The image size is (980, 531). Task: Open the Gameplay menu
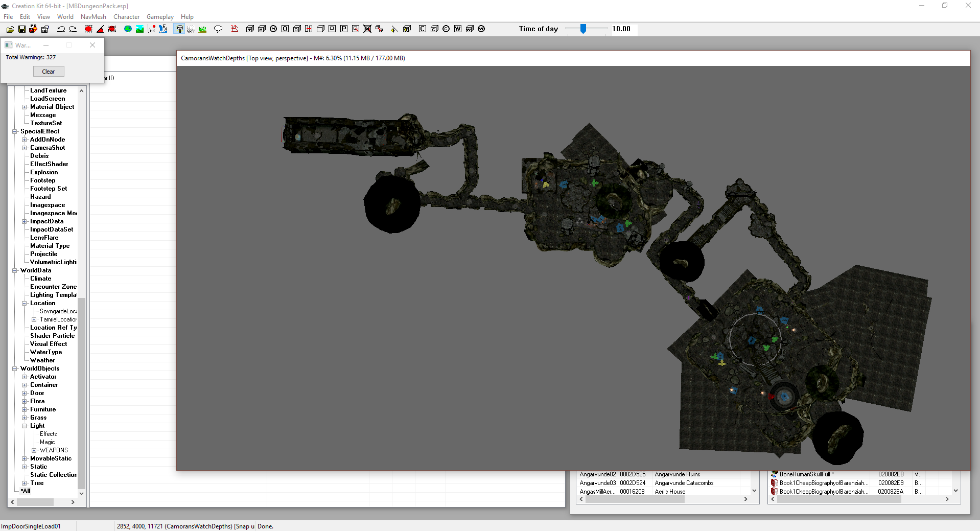pyautogui.click(x=160, y=17)
